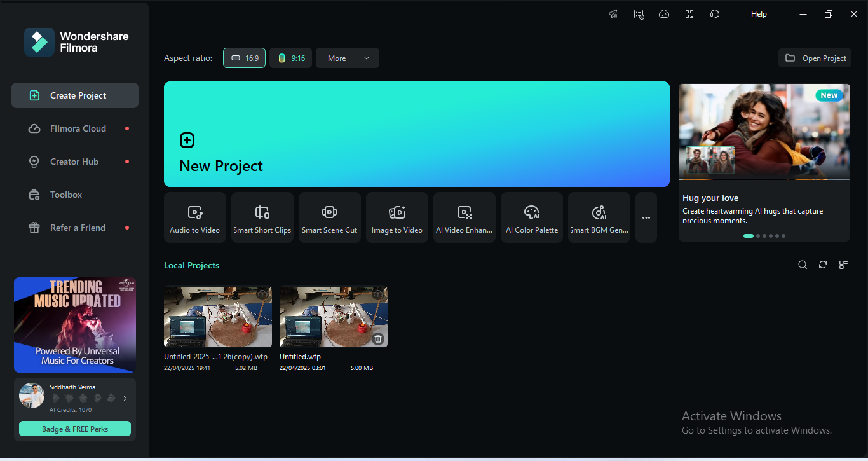Click the cloud sync icon in title bar
This screenshot has width=868, height=461.
664,14
